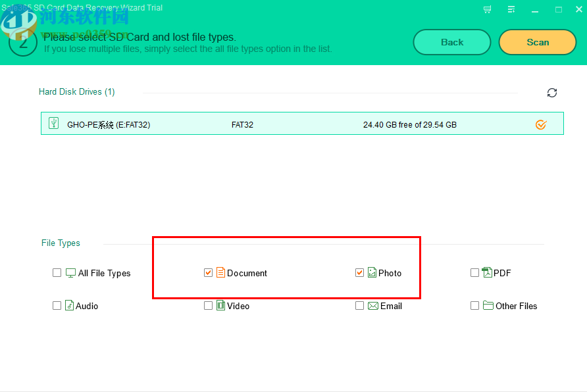Click the Back button

coord(451,41)
